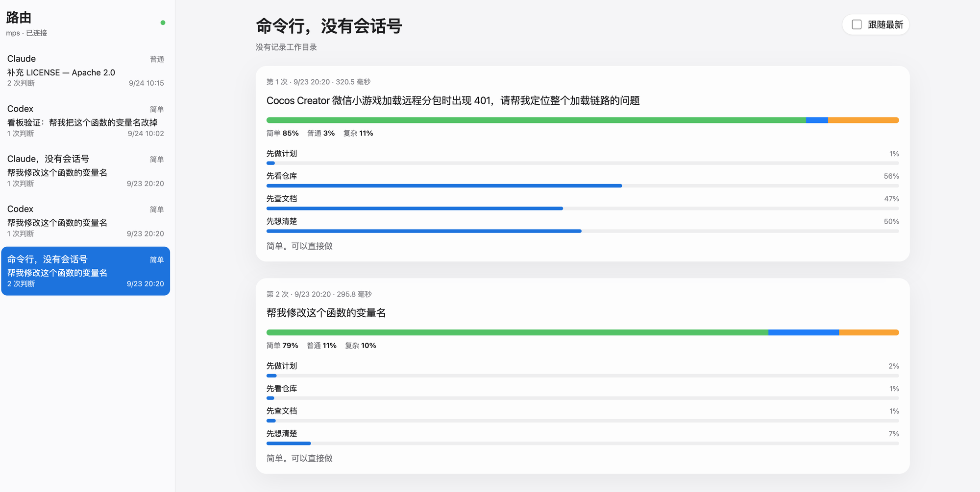Click the 7% 先想清楚 progress bar

click(583, 444)
